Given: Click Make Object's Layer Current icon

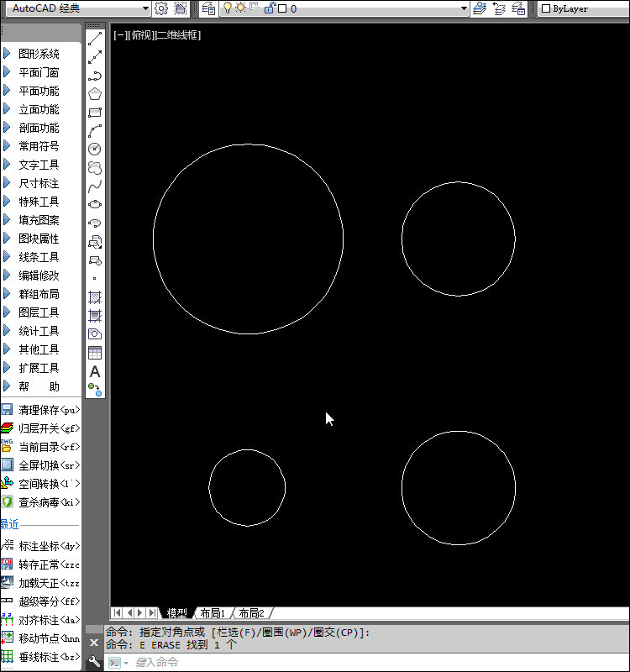Looking at the screenshot, I should pyautogui.click(x=480, y=8).
